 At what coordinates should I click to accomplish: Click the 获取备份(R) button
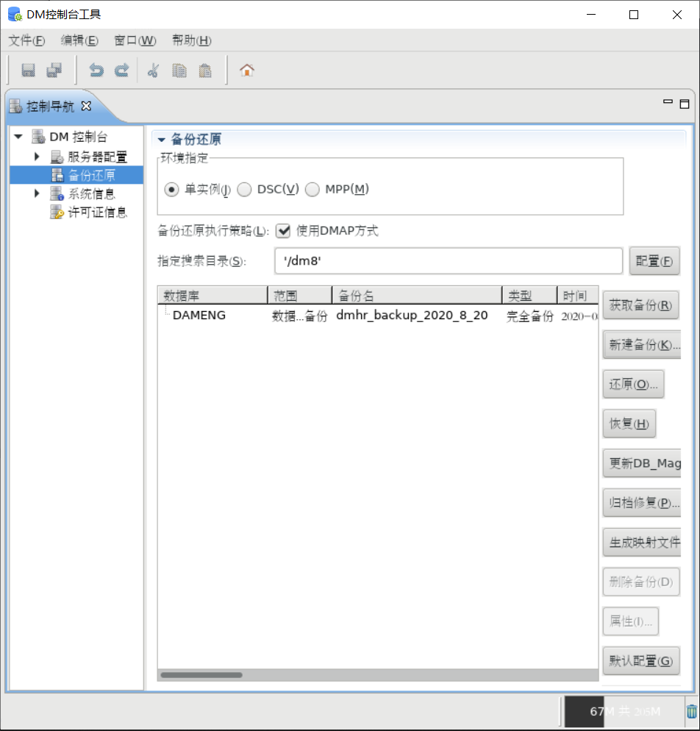pyautogui.click(x=641, y=305)
